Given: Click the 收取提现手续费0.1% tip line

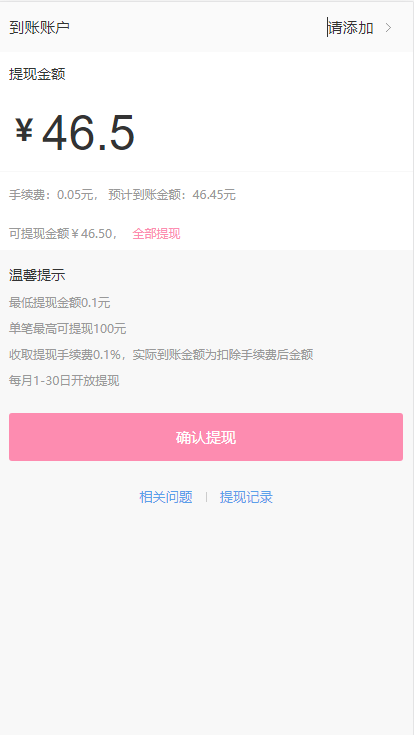Looking at the screenshot, I should pos(161,355).
